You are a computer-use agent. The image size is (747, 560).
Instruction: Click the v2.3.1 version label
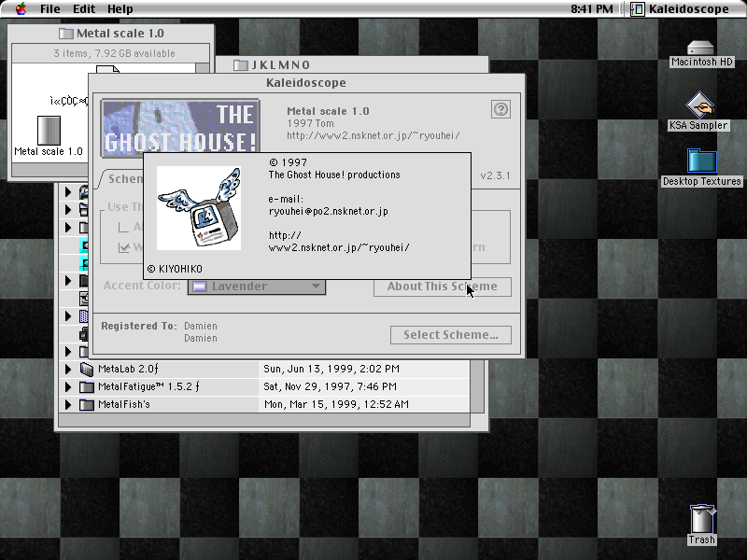(495, 175)
